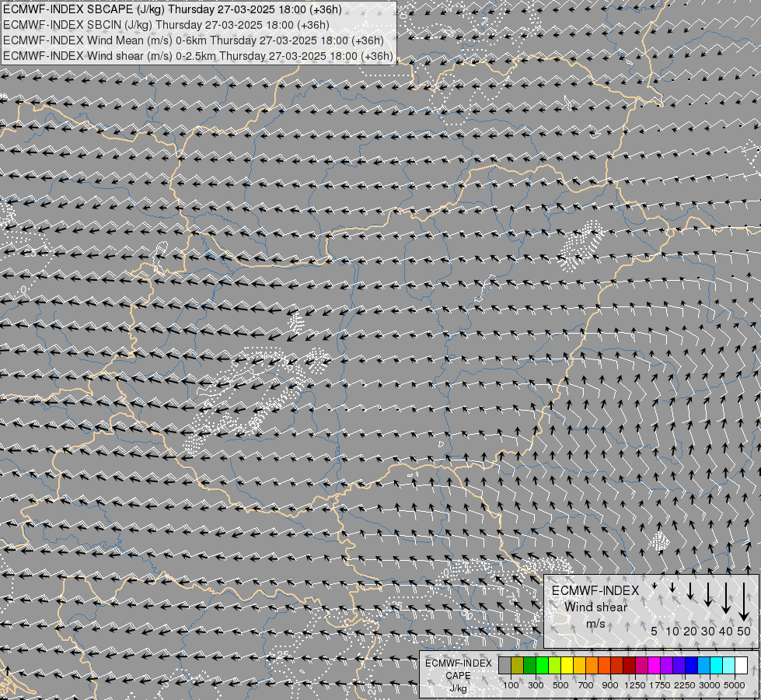Click the slanted 75 contour label on map
This screenshot has height=700, width=761.
point(511,598)
